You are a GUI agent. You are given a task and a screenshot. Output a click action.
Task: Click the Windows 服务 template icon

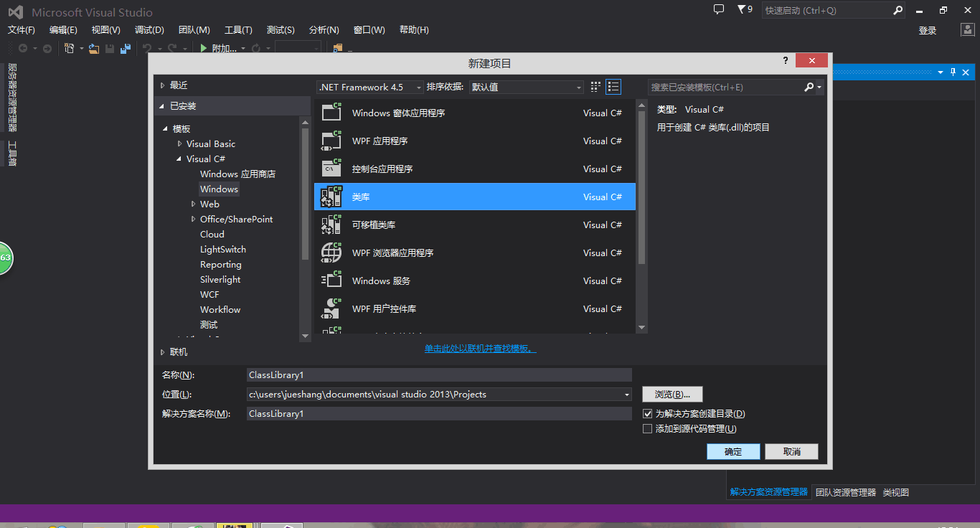pos(331,280)
